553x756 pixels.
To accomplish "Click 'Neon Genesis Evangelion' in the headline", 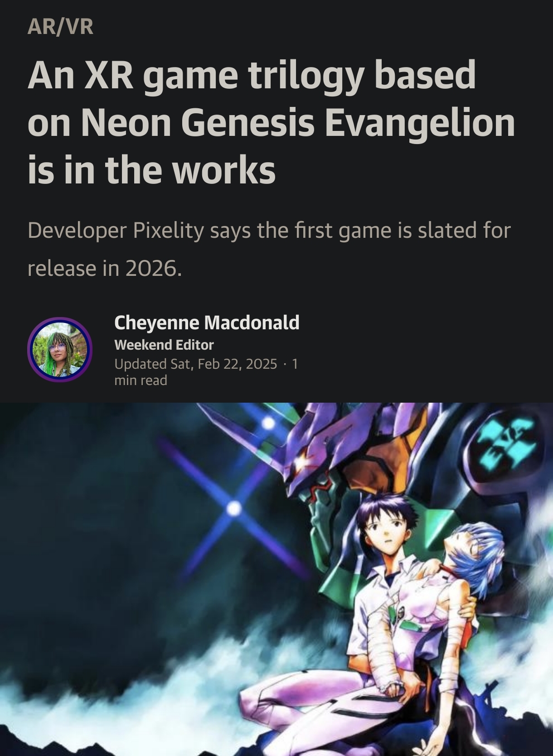I will tap(298, 122).
